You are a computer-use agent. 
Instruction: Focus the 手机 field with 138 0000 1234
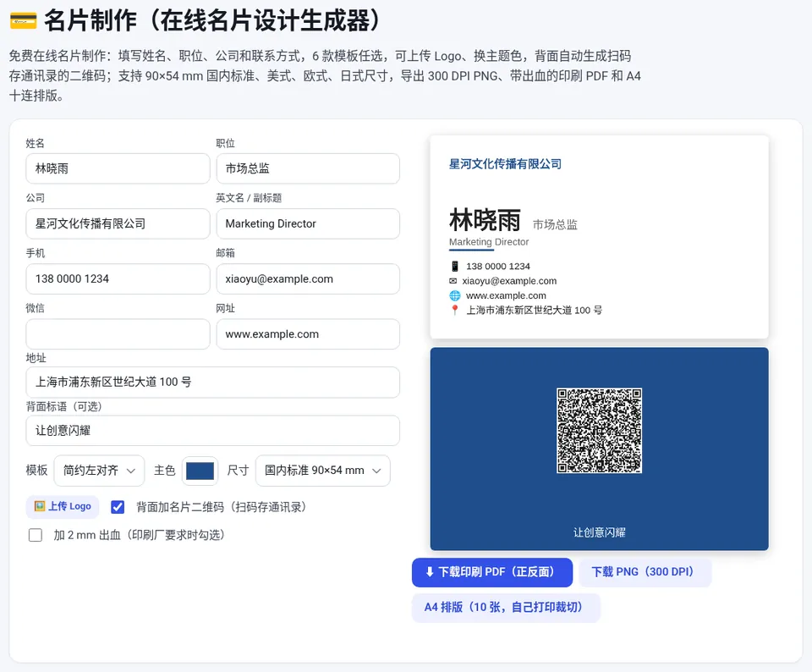118,278
